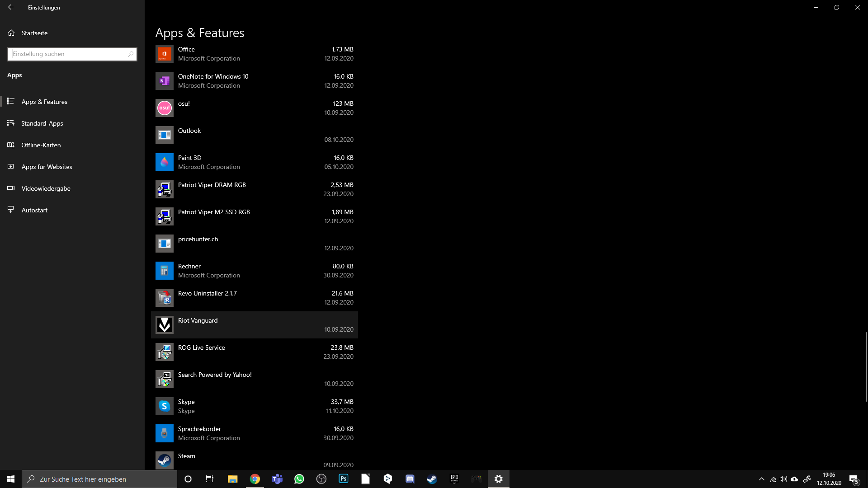
Task: Open Photoshop from the taskbar
Action: (x=344, y=479)
